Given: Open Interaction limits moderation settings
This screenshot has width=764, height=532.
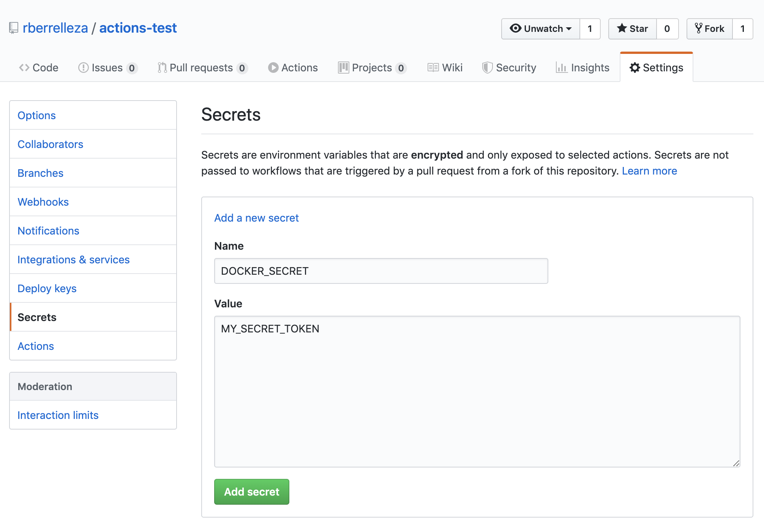Looking at the screenshot, I should pyautogui.click(x=58, y=415).
